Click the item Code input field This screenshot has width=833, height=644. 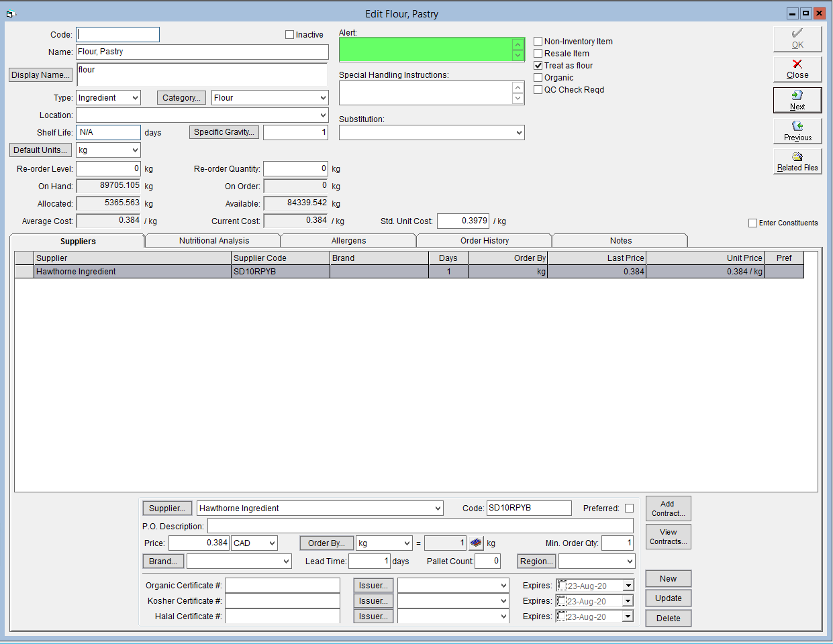[117, 34]
